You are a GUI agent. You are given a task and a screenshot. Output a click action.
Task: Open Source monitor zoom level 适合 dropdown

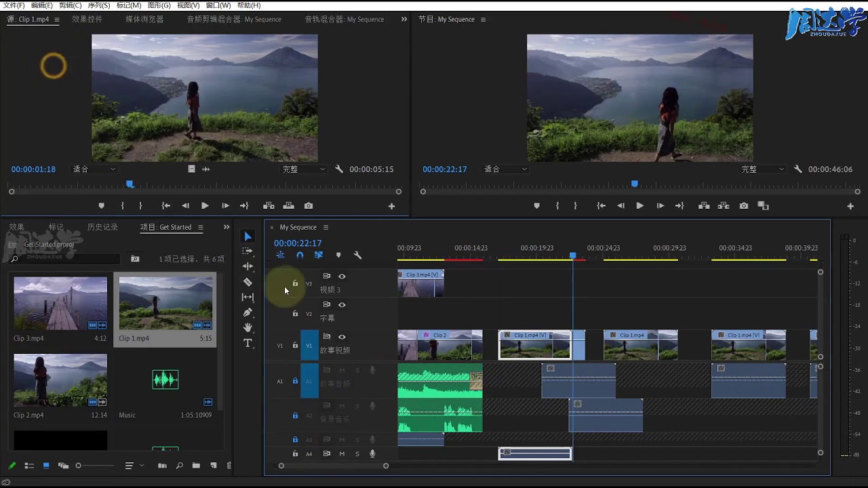pyautogui.click(x=94, y=169)
